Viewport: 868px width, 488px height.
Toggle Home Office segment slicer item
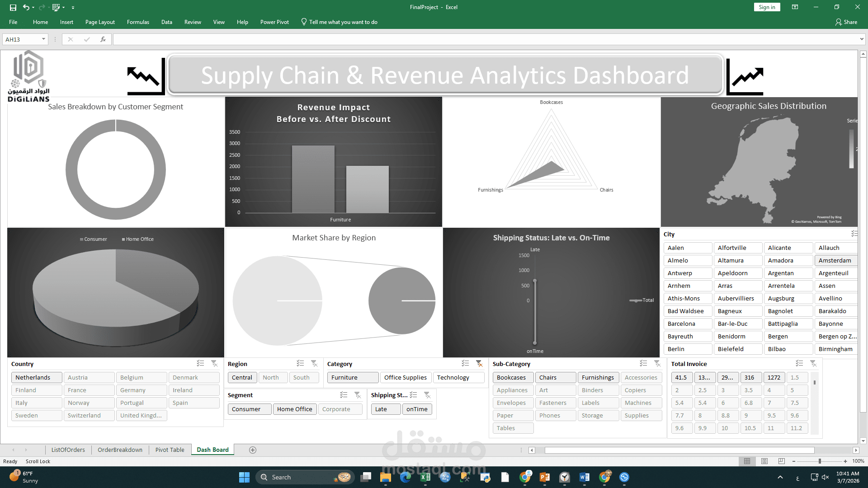[294, 409]
